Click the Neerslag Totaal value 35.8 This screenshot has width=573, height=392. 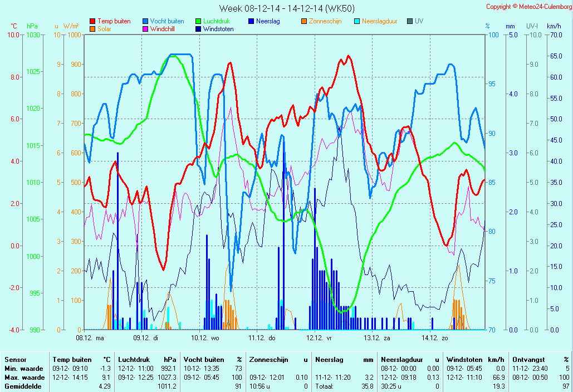point(366,386)
